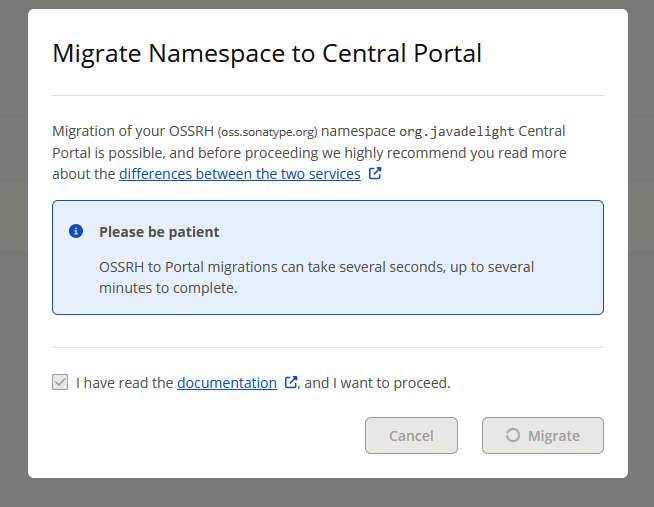Click external-link icon beside documentation link

click(291, 382)
